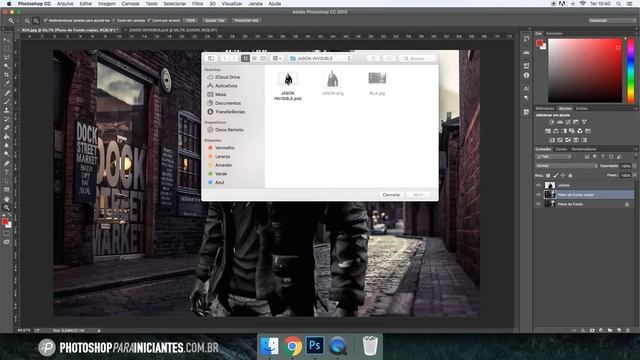
Task: Select the Zoom tool in the toolbox
Action: (7, 207)
